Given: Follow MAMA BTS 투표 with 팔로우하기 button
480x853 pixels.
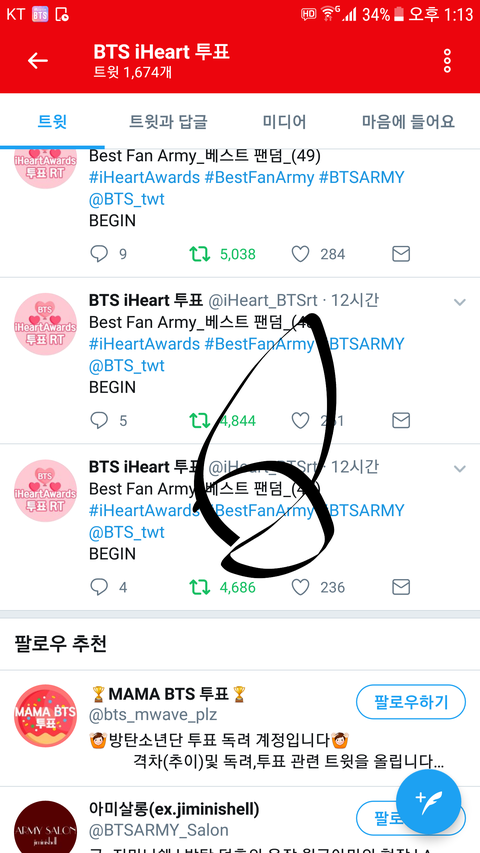Looking at the screenshot, I should [411, 702].
